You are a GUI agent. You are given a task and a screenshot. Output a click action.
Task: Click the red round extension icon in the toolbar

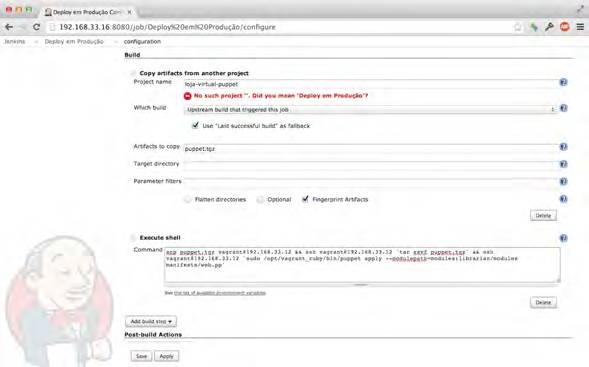(x=565, y=27)
